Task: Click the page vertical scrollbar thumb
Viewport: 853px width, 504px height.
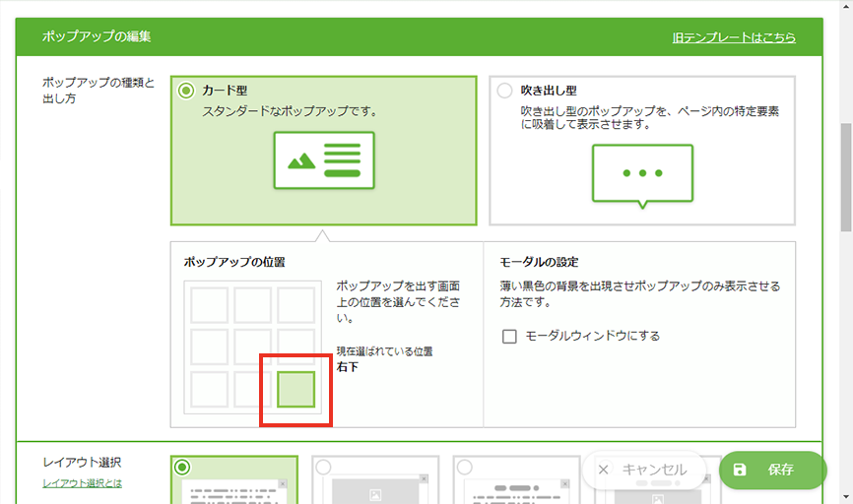Action: tap(846, 177)
